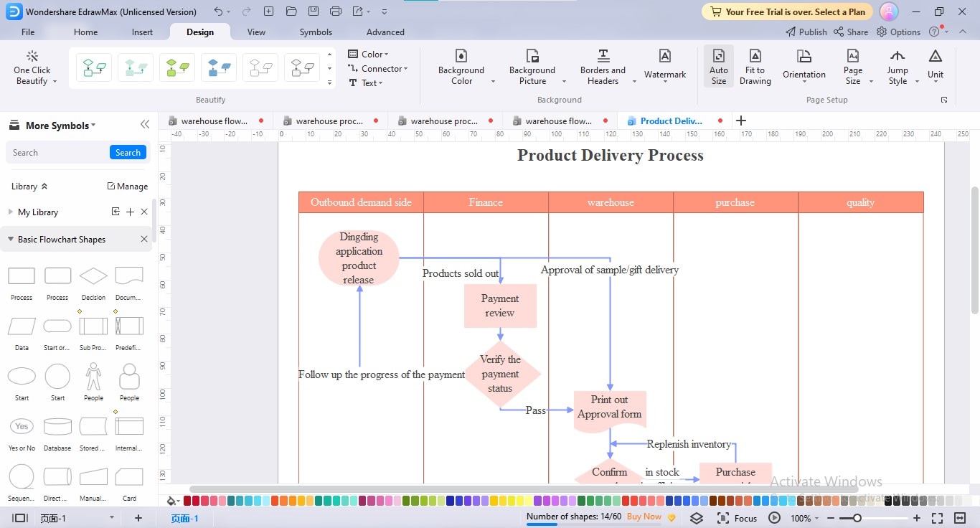Click the Redo arrow icon

pyautogui.click(x=246, y=11)
